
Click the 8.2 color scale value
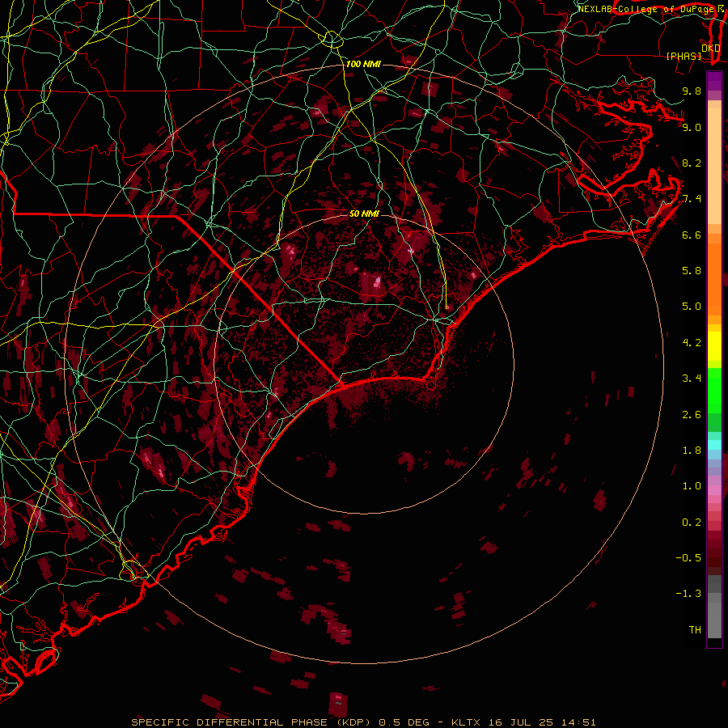(692, 163)
